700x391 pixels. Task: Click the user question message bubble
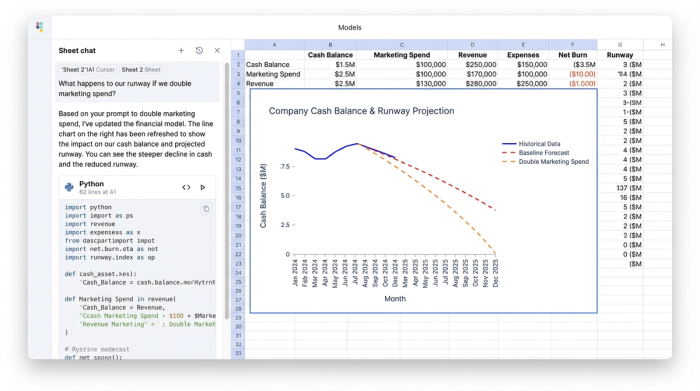tap(138, 83)
